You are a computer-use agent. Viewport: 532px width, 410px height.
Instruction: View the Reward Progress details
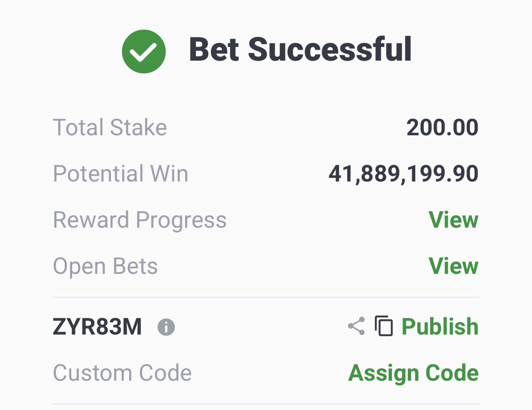click(454, 220)
